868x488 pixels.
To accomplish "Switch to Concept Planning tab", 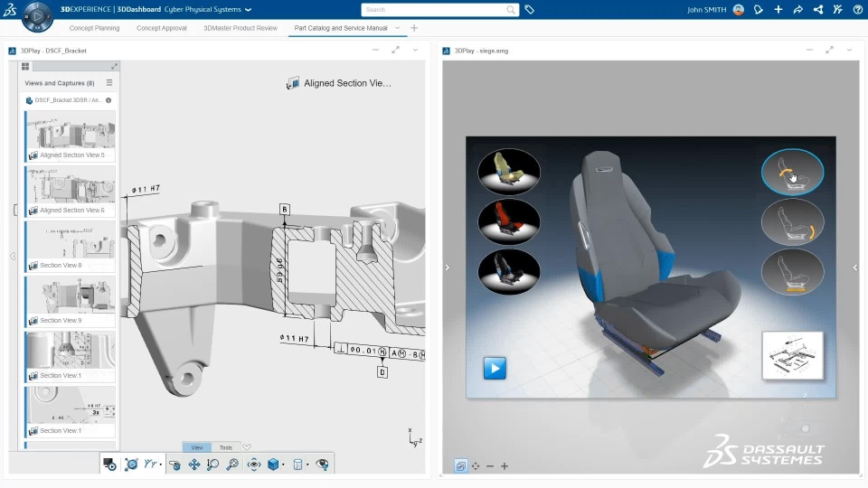I will pyautogui.click(x=94, y=28).
